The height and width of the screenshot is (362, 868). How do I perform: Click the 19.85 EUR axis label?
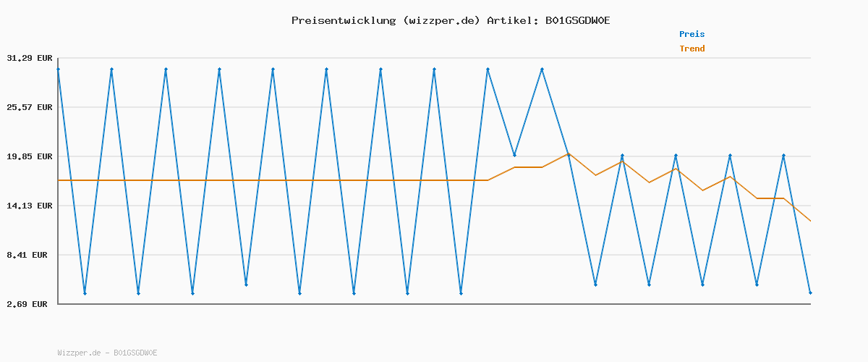click(30, 156)
